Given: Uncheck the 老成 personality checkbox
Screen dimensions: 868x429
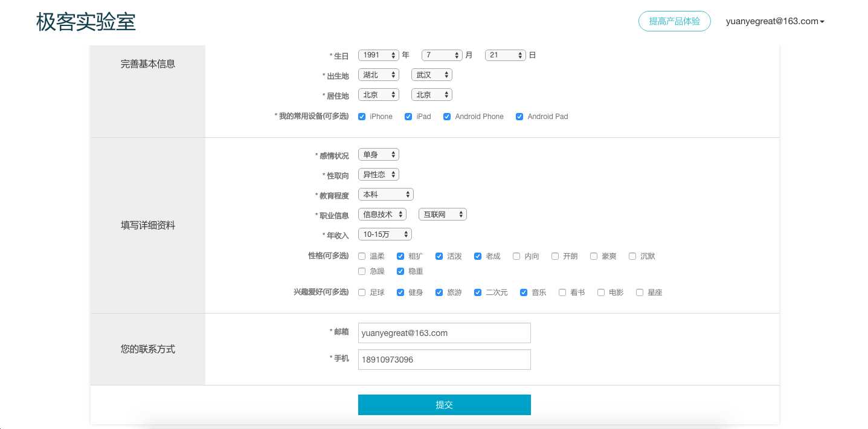Looking at the screenshot, I should 478,256.
